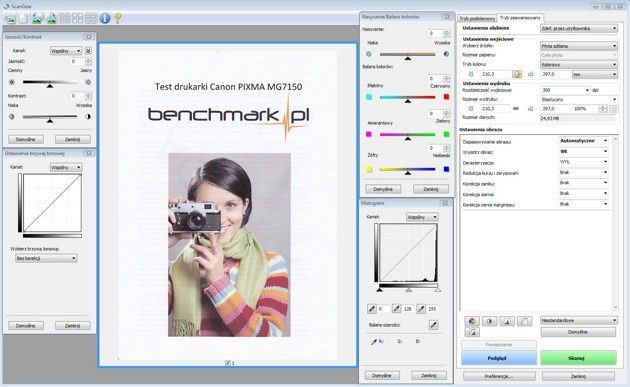This screenshot has height=387, width=630.
Task: Open the Tone Curve settings tool button
Action: coord(525,321)
